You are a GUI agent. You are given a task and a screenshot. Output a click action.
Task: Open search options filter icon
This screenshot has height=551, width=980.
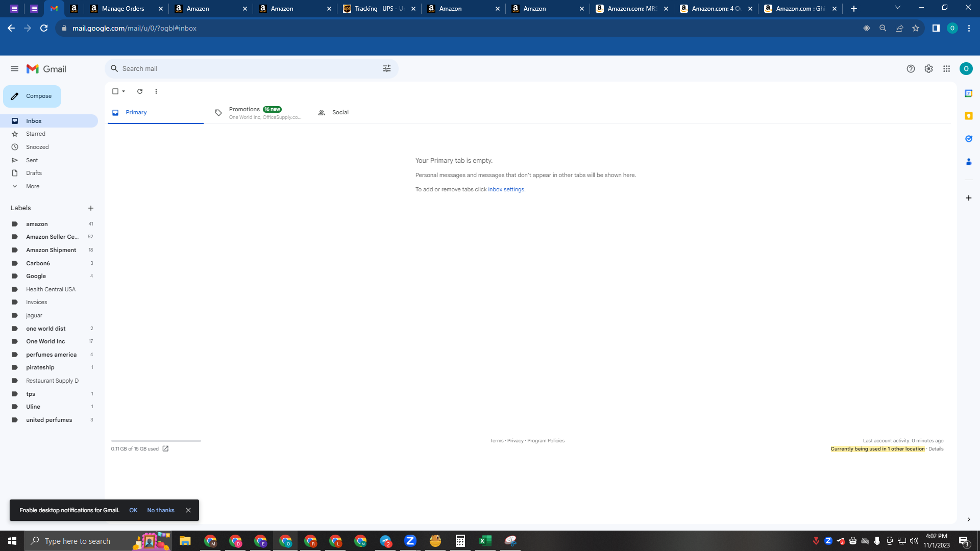387,68
